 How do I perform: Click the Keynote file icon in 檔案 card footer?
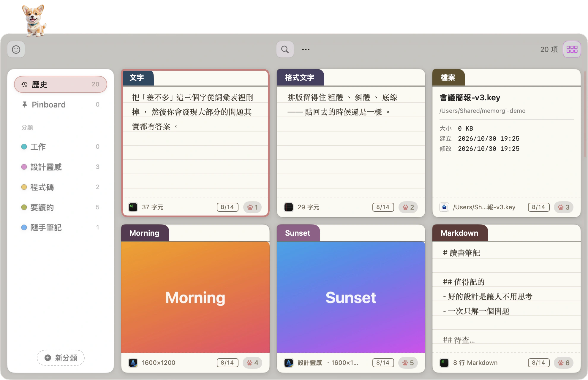point(444,207)
